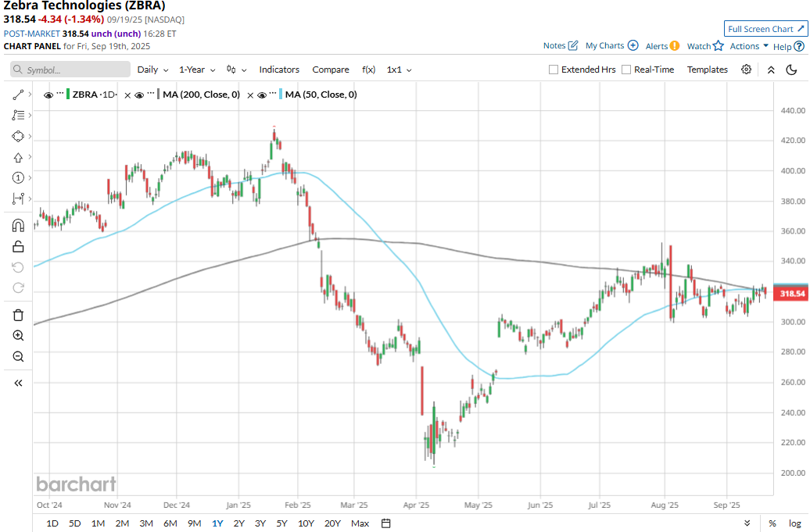Collapse the drawing tools sidebar
This screenshot has width=810, height=532.
[x=18, y=383]
